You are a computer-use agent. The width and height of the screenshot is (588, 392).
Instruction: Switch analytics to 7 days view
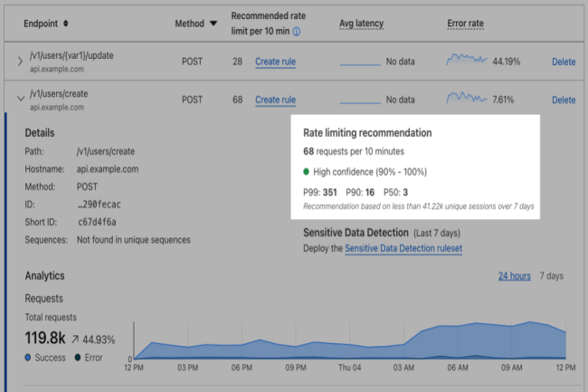pos(552,275)
